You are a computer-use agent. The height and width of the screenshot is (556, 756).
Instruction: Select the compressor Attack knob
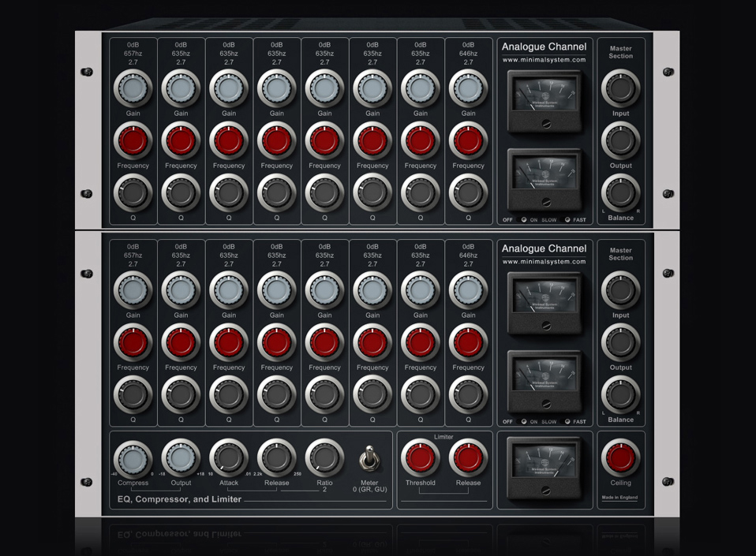point(229,458)
